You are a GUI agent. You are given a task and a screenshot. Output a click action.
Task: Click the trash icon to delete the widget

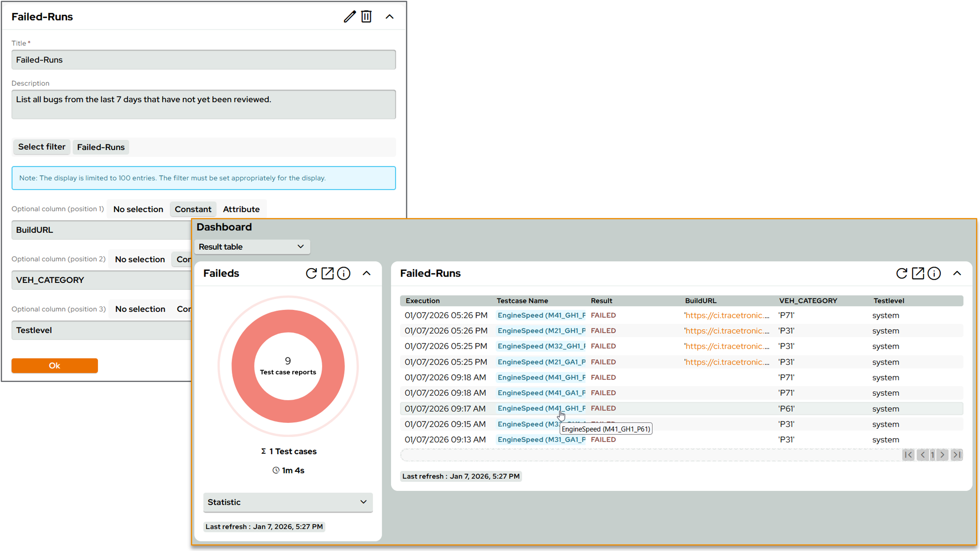pos(366,16)
